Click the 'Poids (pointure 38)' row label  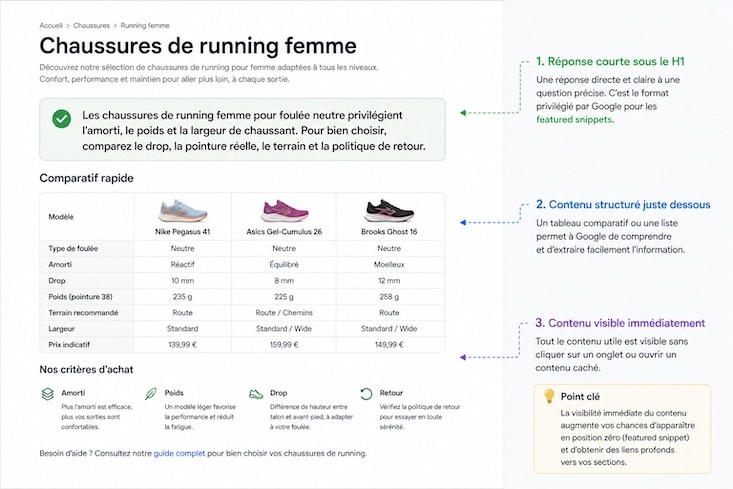pos(80,297)
